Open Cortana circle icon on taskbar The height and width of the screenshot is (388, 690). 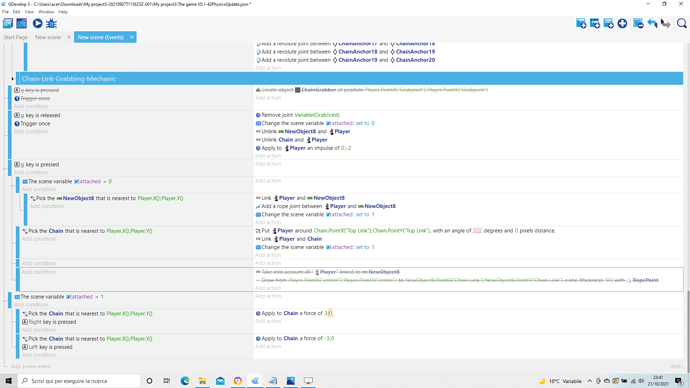point(149,381)
